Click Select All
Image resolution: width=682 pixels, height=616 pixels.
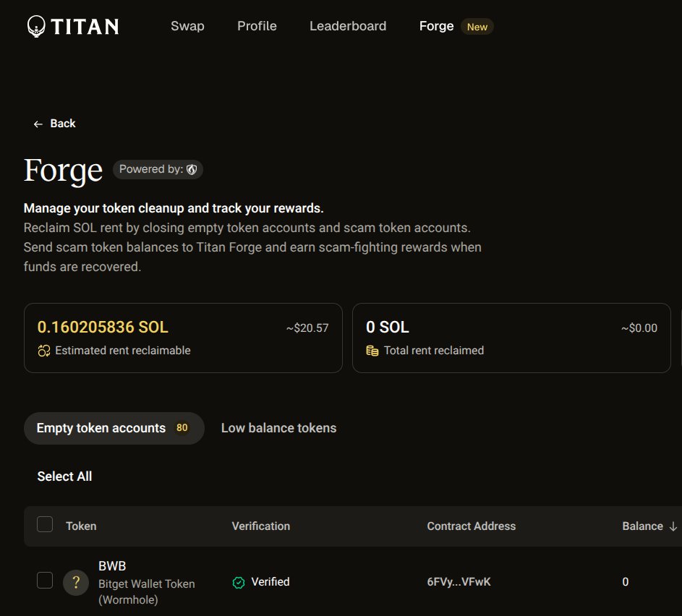(64, 476)
